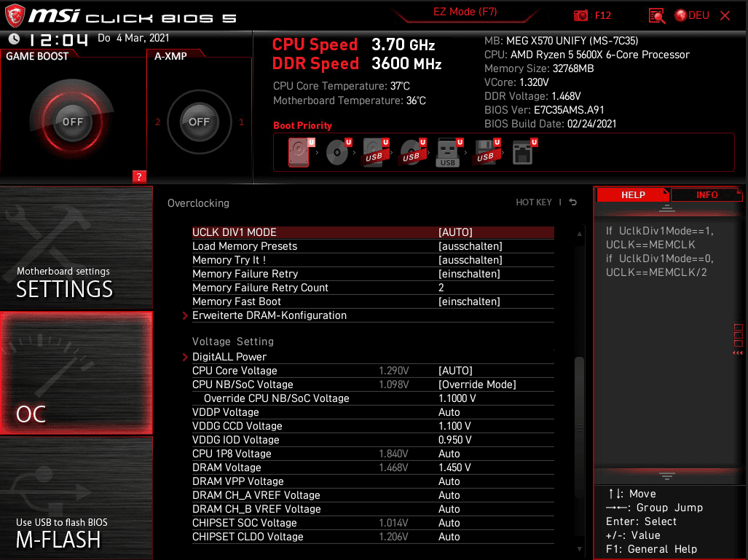Select A-XMP profile number 2
The height and width of the screenshot is (560, 748).
click(x=157, y=122)
